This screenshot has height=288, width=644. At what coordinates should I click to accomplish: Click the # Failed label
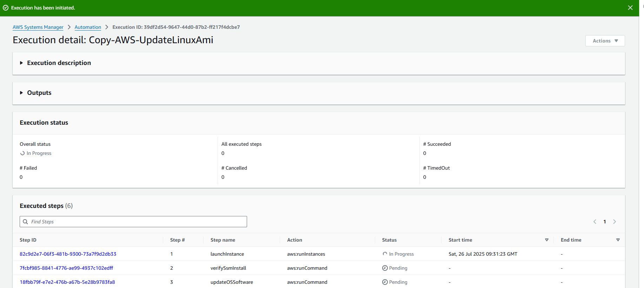click(28, 168)
